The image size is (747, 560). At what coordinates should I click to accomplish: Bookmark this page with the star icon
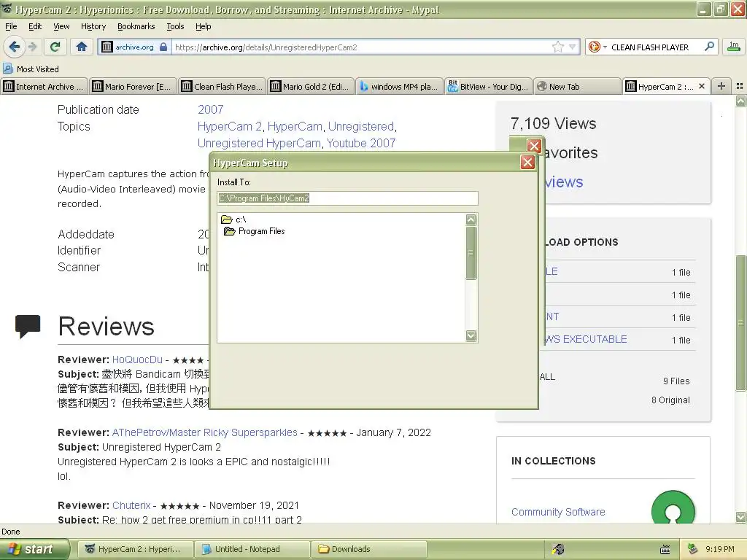tap(557, 47)
